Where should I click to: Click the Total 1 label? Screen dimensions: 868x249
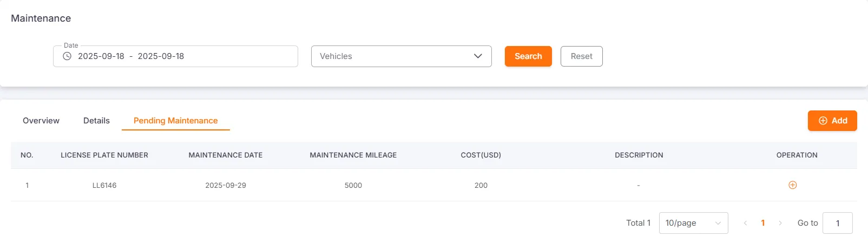click(639, 223)
